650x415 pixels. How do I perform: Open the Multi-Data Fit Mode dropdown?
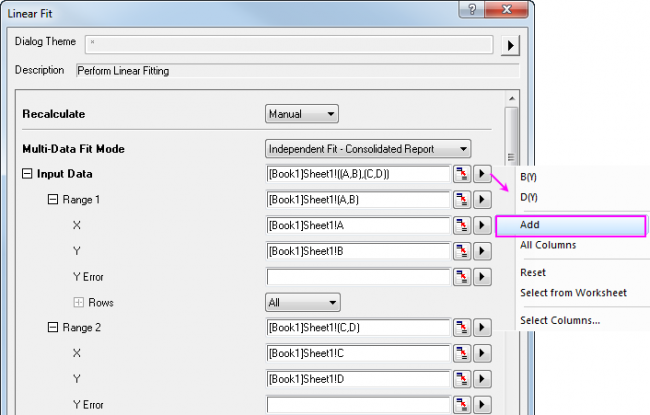click(368, 149)
